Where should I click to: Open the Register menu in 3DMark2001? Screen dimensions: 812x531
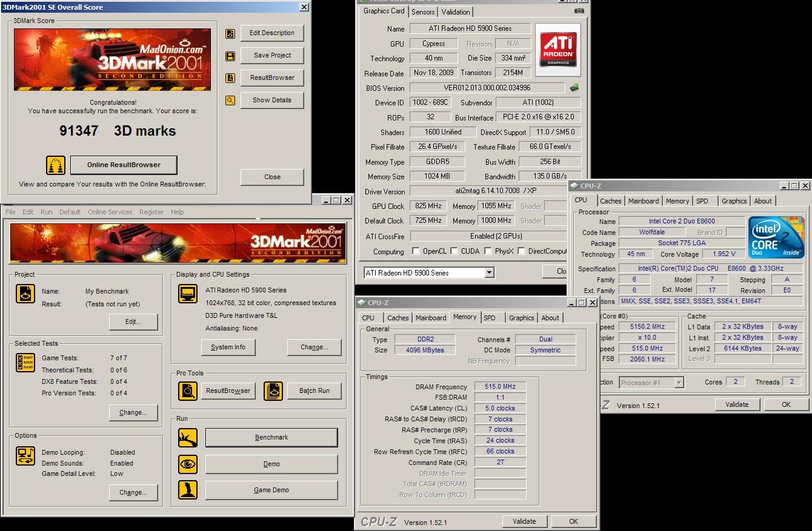tap(151, 212)
